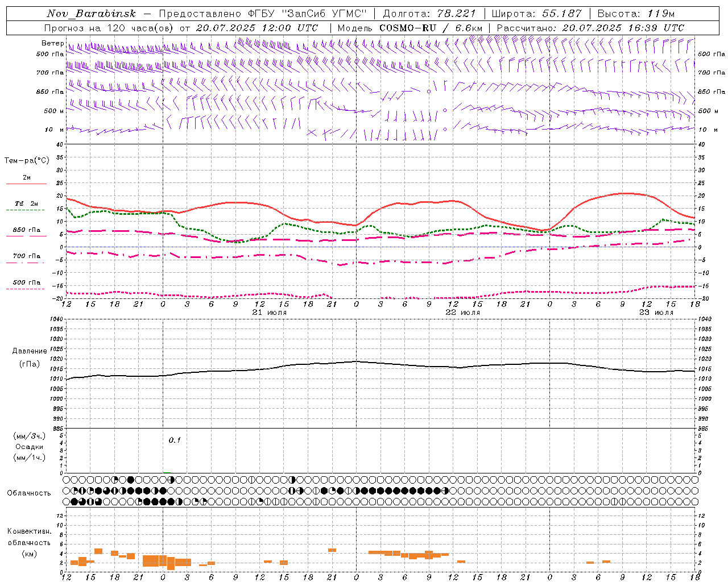
Task: Click the '(мм/3ч.)' precipitation unit label
Action: [x=29, y=436]
